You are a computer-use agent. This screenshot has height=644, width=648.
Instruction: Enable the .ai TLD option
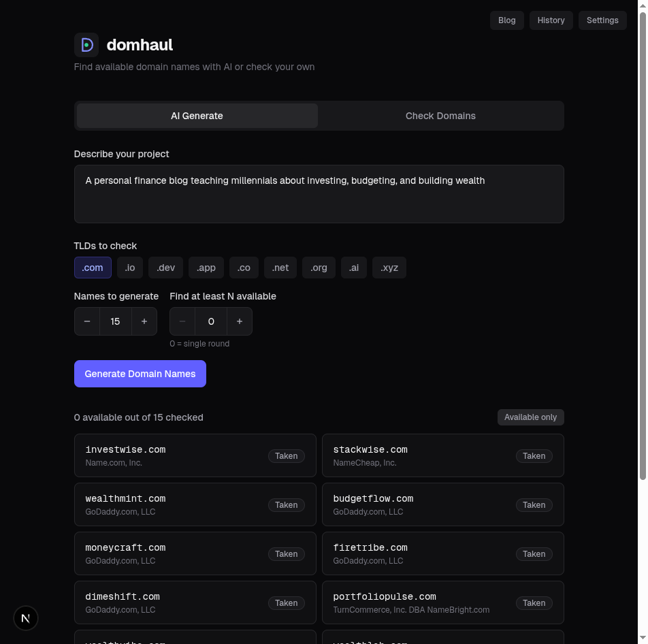point(353,268)
